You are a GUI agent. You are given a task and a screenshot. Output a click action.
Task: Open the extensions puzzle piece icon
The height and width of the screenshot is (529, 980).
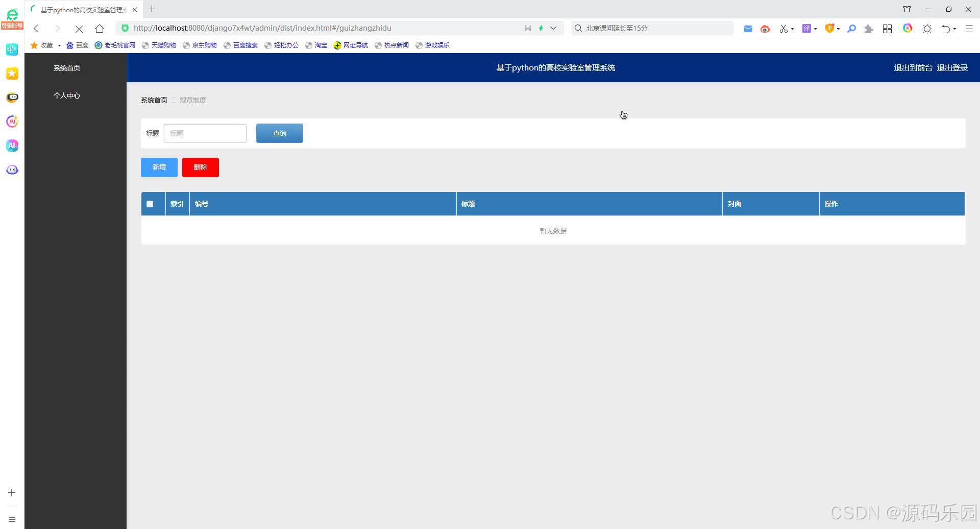point(869,29)
